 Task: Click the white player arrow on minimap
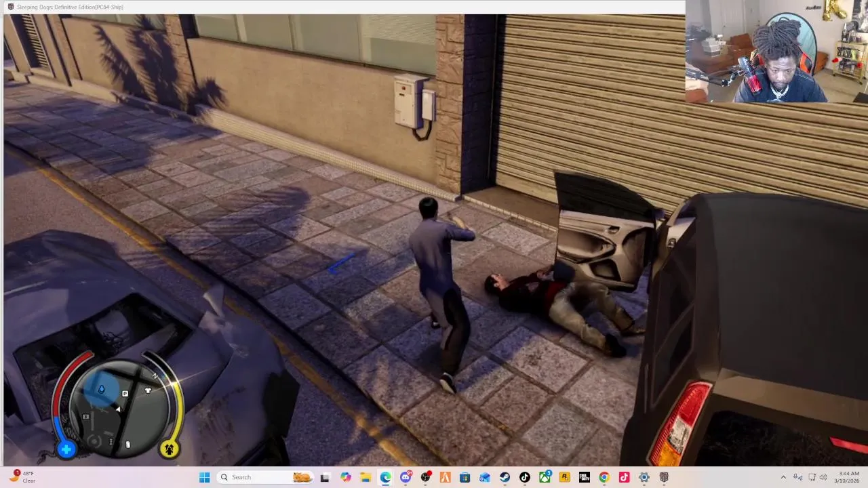coord(119,409)
